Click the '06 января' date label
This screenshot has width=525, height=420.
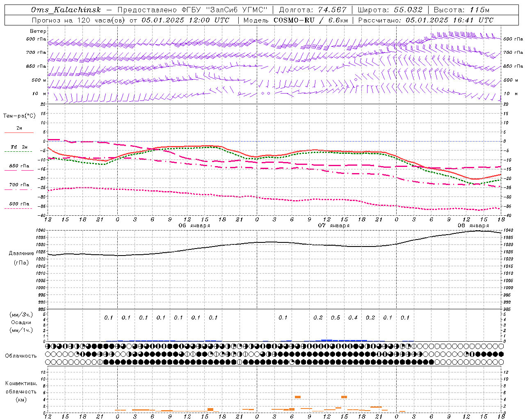coord(194,226)
